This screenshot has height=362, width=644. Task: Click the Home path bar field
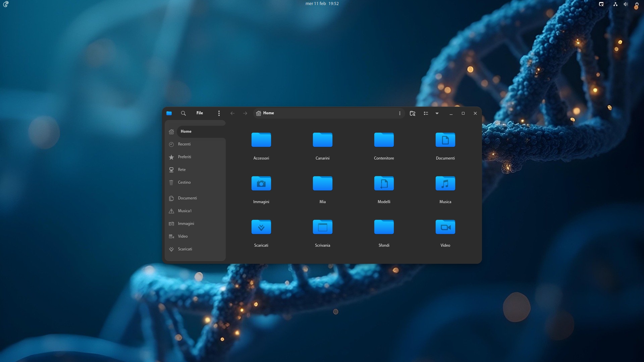[x=329, y=113]
